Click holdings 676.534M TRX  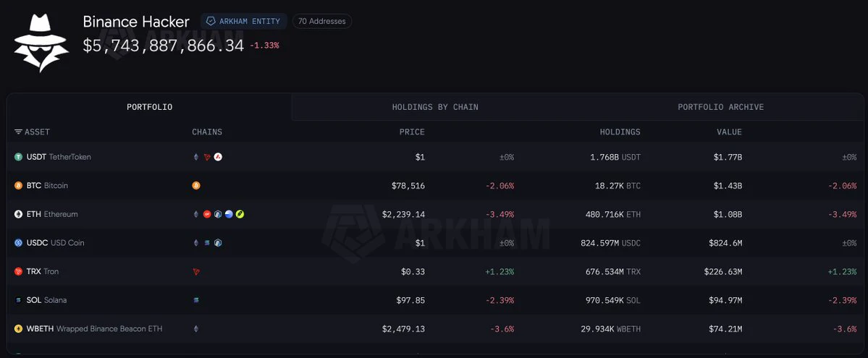[x=612, y=272]
